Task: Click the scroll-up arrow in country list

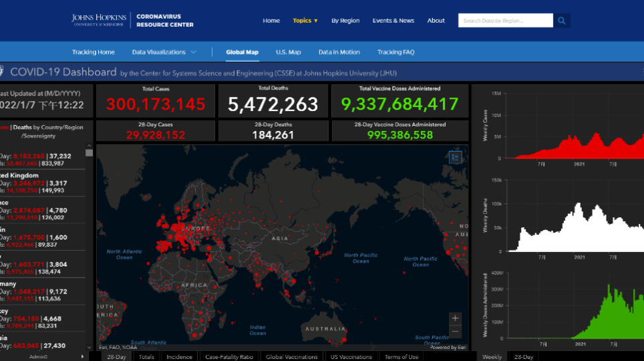Action: [x=89, y=145]
